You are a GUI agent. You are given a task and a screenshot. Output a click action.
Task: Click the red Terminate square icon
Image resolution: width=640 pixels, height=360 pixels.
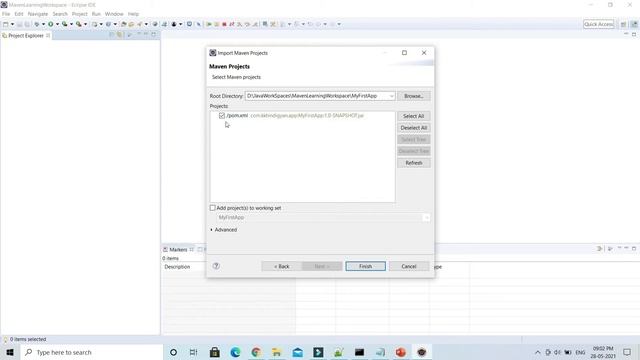224,24
